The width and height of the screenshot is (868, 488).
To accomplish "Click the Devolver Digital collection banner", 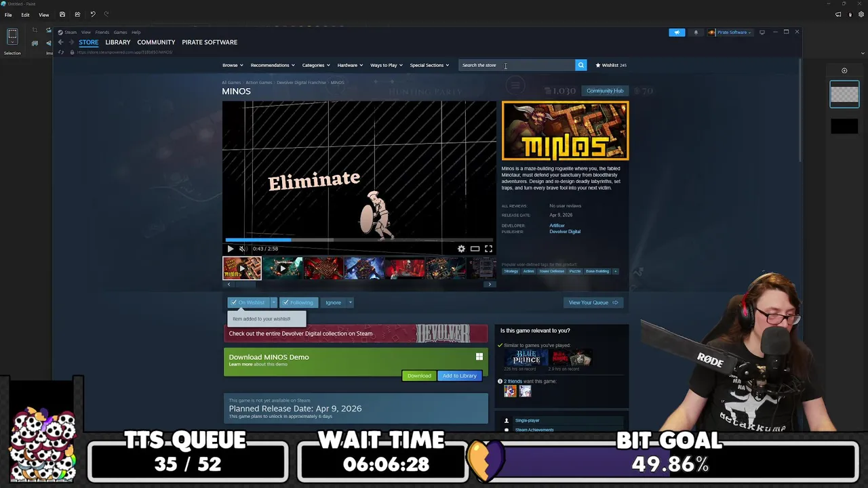I will (x=356, y=333).
